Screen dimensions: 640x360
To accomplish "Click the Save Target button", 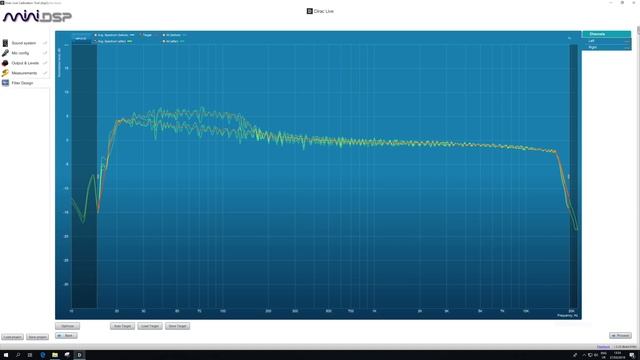I will tap(178, 326).
